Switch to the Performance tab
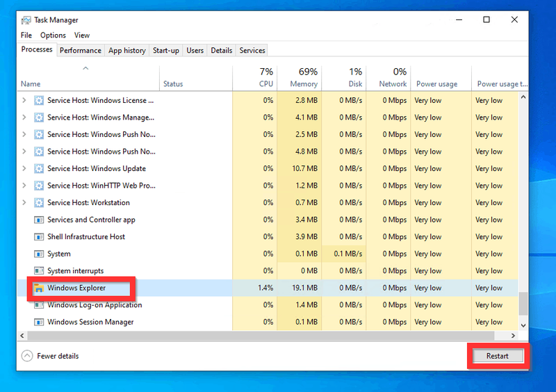Viewport: 556px width, 392px height. pos(81,50)
